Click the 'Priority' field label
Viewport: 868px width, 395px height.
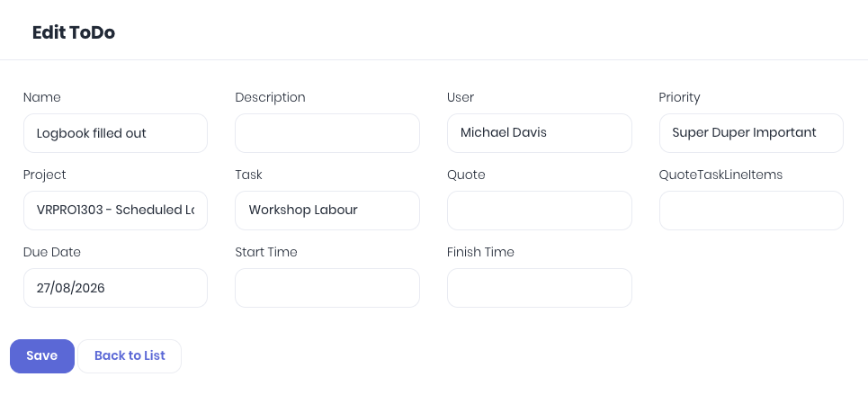click(x=679, y=97)
